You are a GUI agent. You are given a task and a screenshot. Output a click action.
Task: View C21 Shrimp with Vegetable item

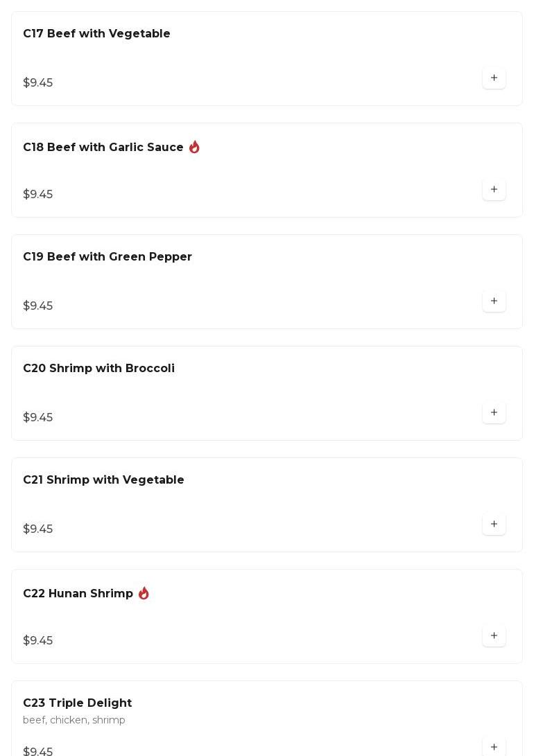(x=103, y=480)
